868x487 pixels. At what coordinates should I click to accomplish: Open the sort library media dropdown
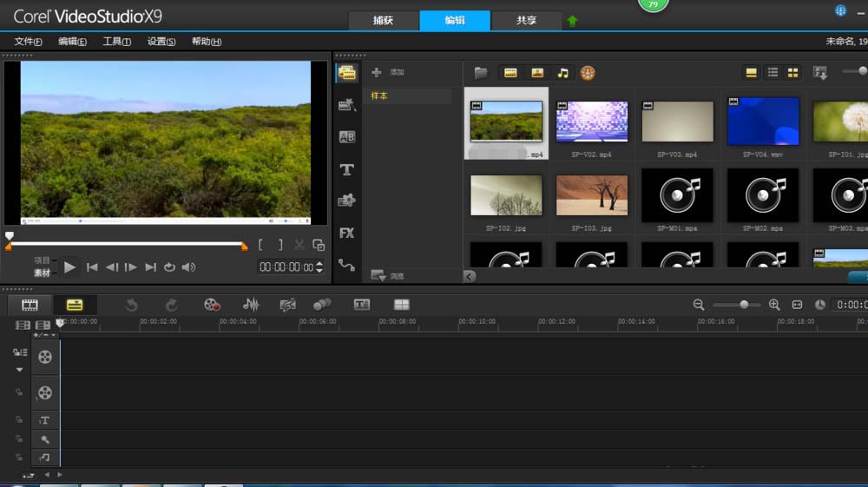tap(819, 73)
